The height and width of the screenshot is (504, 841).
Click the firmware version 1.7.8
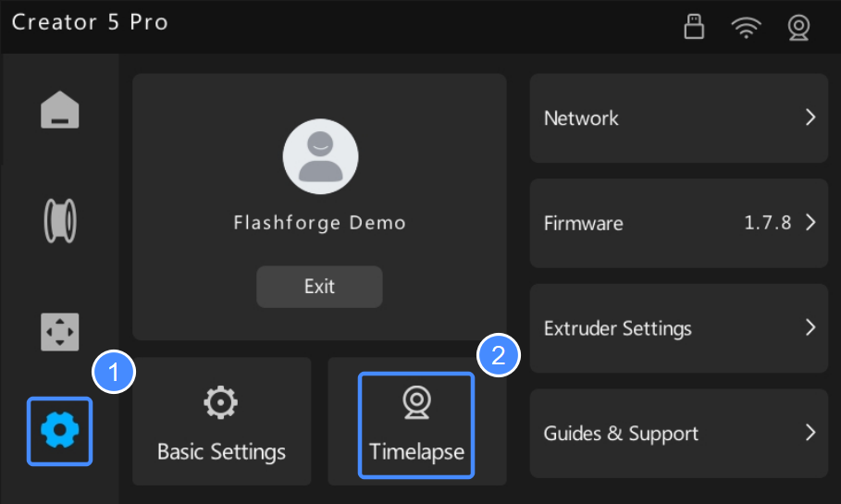pyautogui.click(x=768, y=223)
